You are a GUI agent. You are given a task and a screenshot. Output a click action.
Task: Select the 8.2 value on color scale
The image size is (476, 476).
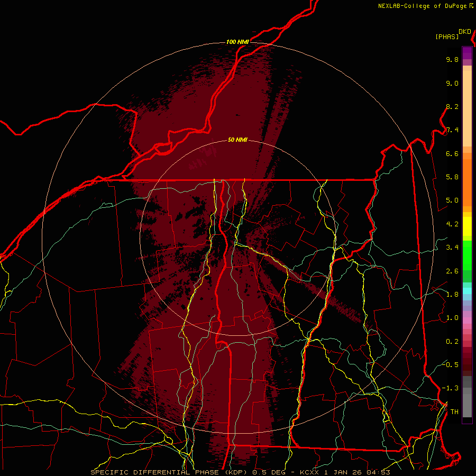coord(452,107)
